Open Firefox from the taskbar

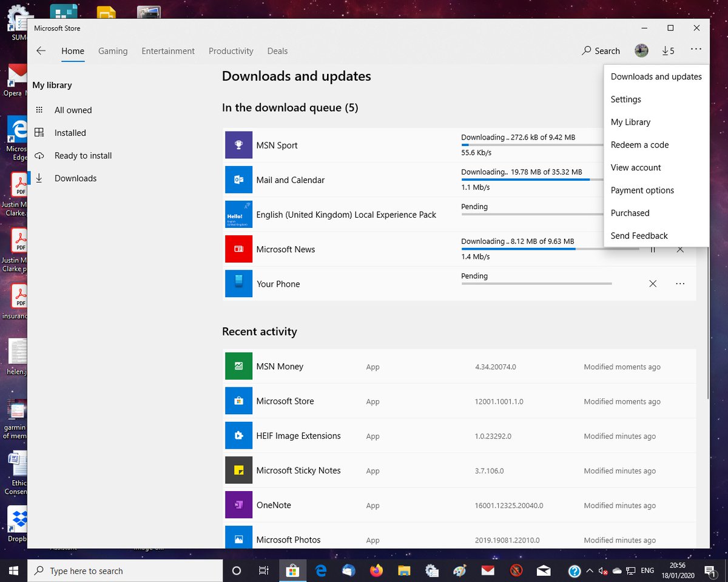pos(376,570)
